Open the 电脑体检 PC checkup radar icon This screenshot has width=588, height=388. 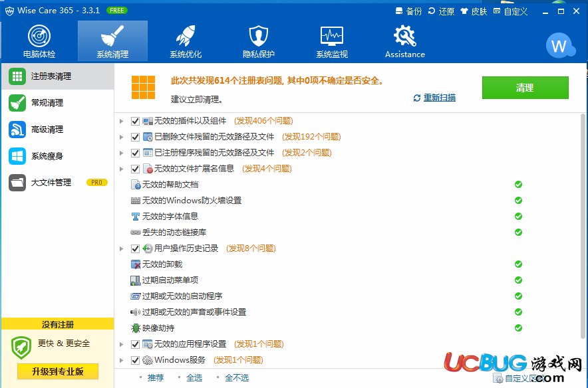[x=39, y=37]
